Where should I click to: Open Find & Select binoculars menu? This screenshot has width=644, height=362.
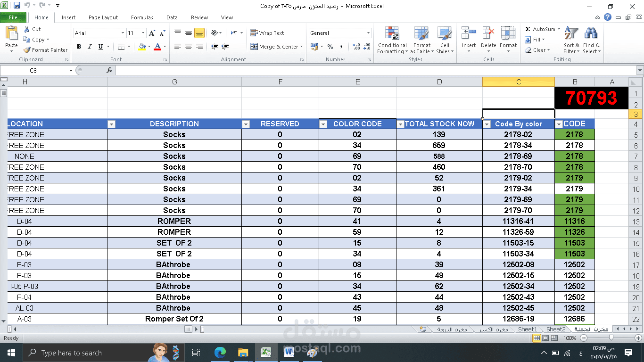[x=591, y=40]
